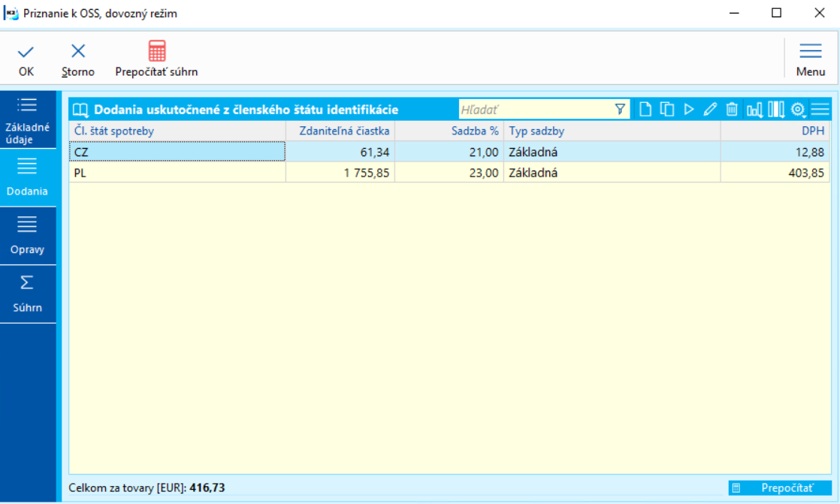
Task: Select the PL row in the table
Action: pos(449,173)
